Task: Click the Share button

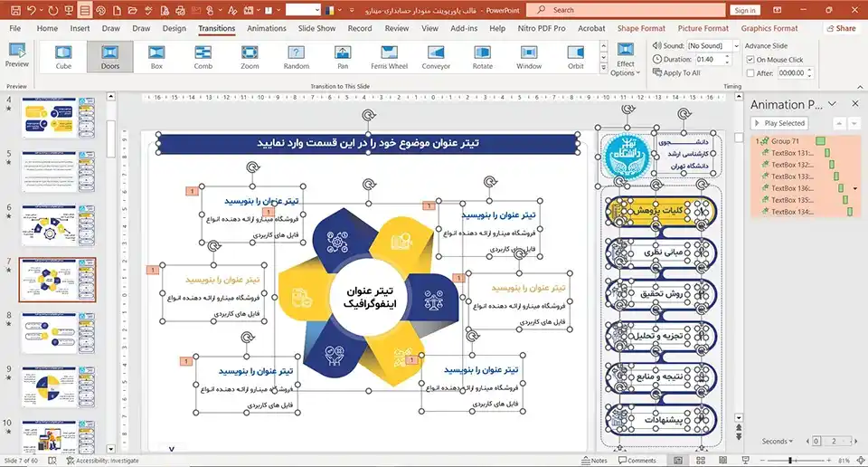Action: click(x=841, y=28)
